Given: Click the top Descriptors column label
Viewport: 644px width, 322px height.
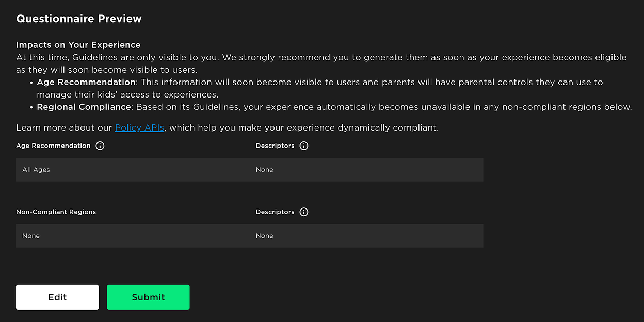Looking at the screenshot, I should pyautogui.click(x=276, y=146).
